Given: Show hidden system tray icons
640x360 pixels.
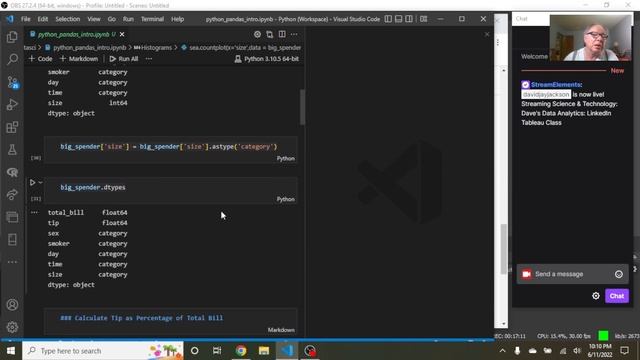Looking at the screenshot, I should point(502,351).
